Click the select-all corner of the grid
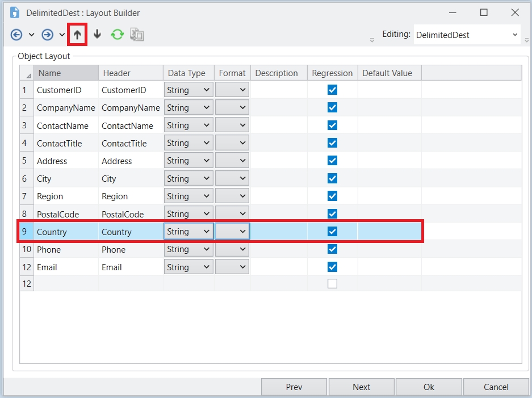Image resolution: width=532 pixels, height=398 pixels. pos(27,73)
